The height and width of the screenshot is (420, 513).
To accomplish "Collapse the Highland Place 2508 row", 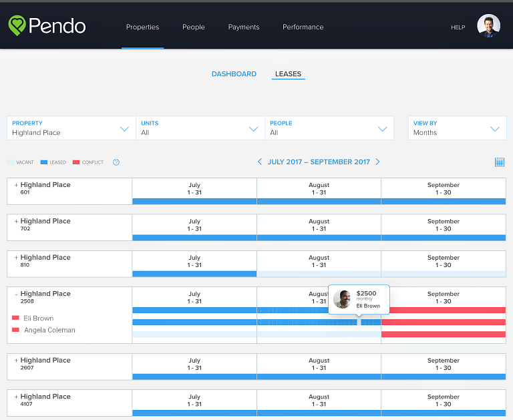I will click(x=16, y=294).
